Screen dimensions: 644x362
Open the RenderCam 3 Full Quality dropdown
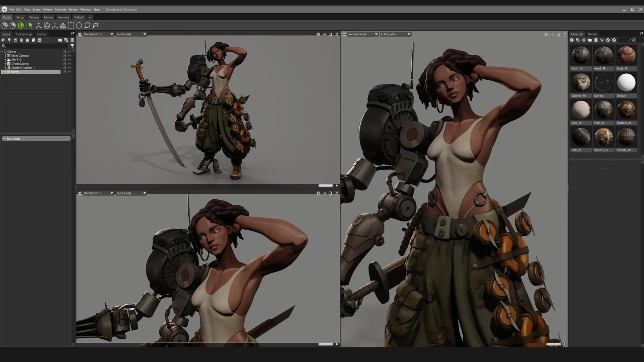[144, 193]
